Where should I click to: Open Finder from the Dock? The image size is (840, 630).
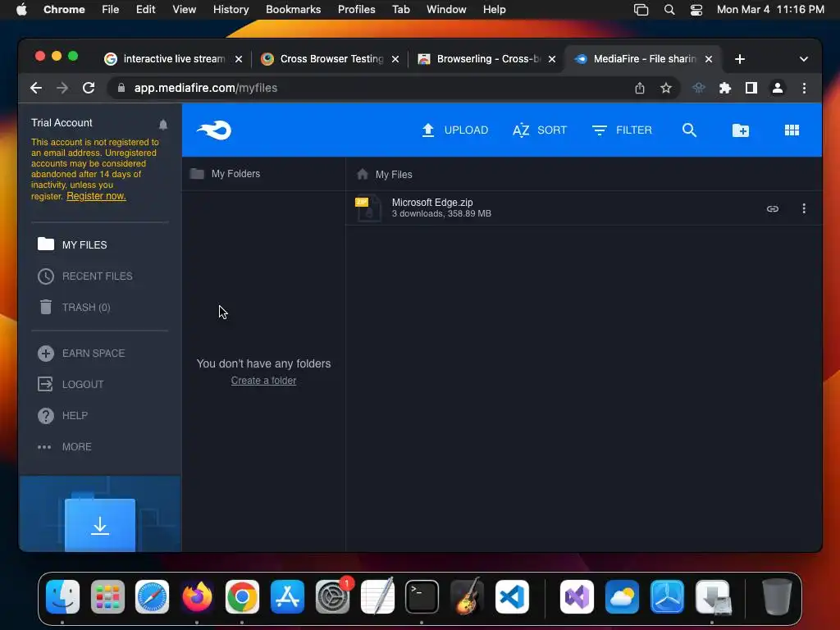click(62, 597)
